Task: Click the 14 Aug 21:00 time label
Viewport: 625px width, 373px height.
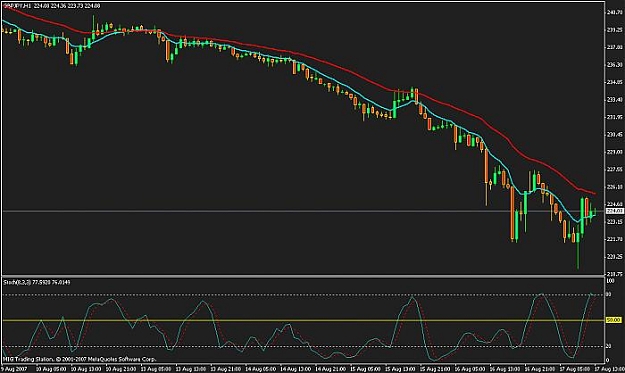Action: (330, 369)
